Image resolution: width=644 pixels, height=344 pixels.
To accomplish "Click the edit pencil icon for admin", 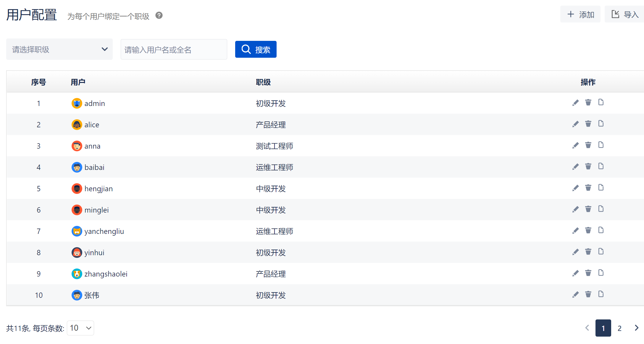I will 575,103.
